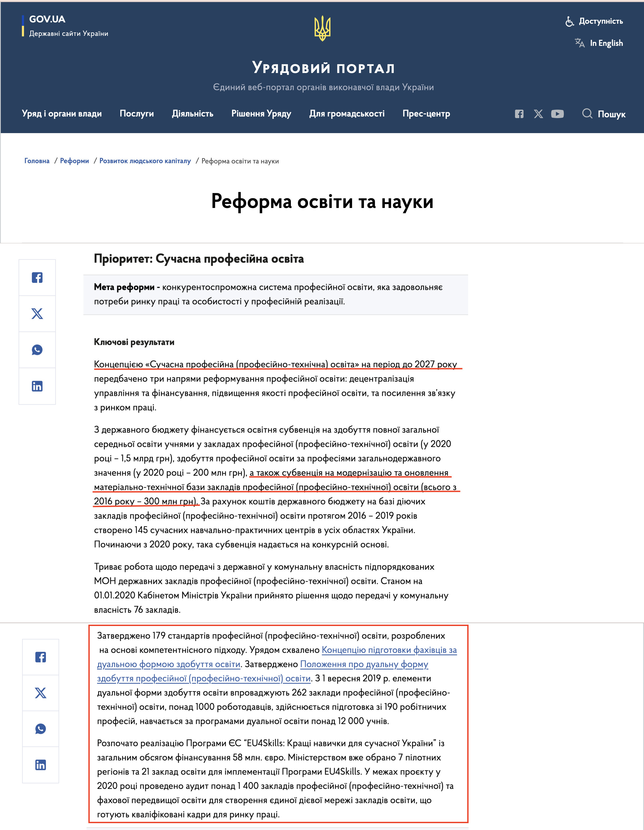Open the Послуги menu item
This screenshot has height=830, width=644.
[x=137, y=114]
